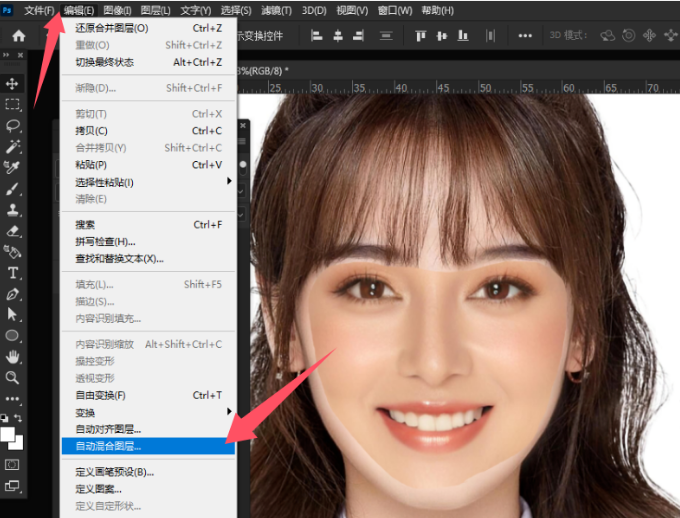Select the Ellipse shape tool

coord(12,335)
